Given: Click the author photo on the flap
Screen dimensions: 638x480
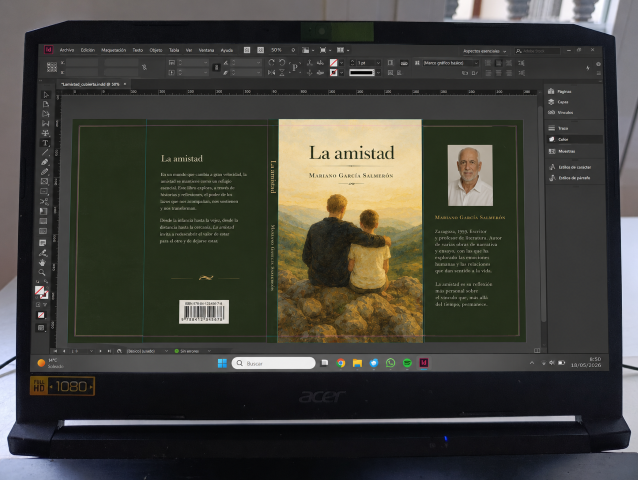Looking at the screenshot, I should pos(470,175).
